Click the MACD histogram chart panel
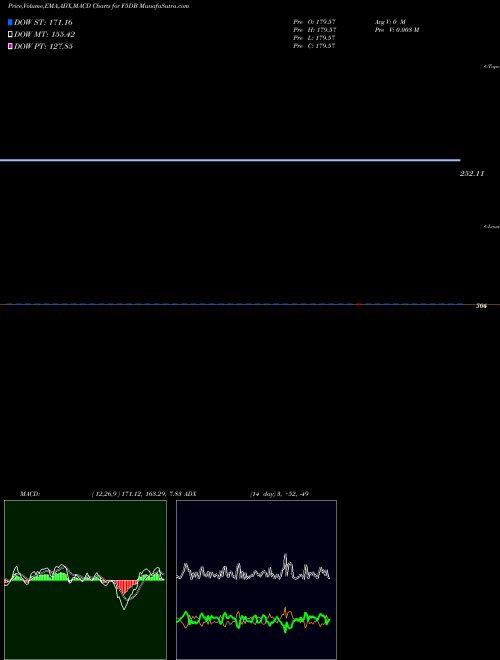The width and height of the screenshot is (500, 660). coord(85,580)
